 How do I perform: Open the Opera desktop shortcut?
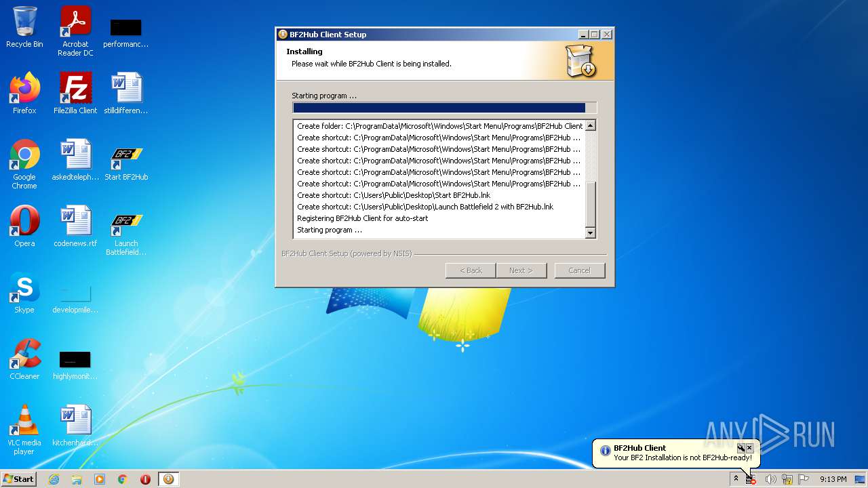pyautogui.click(x=24, y=226)
